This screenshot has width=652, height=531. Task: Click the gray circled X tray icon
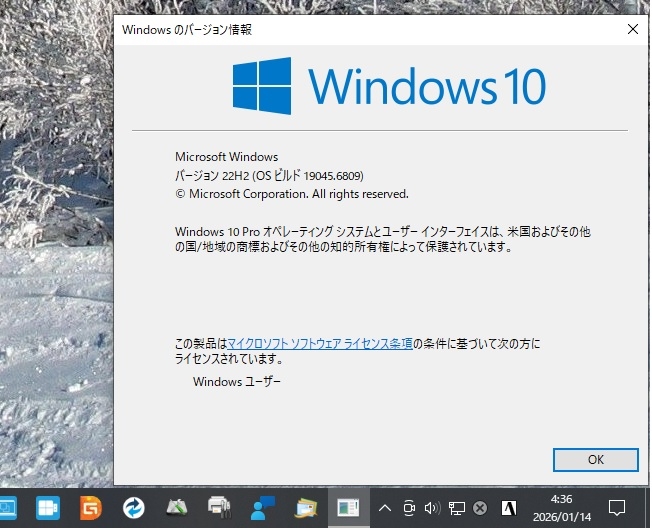[x=480, y=508]
